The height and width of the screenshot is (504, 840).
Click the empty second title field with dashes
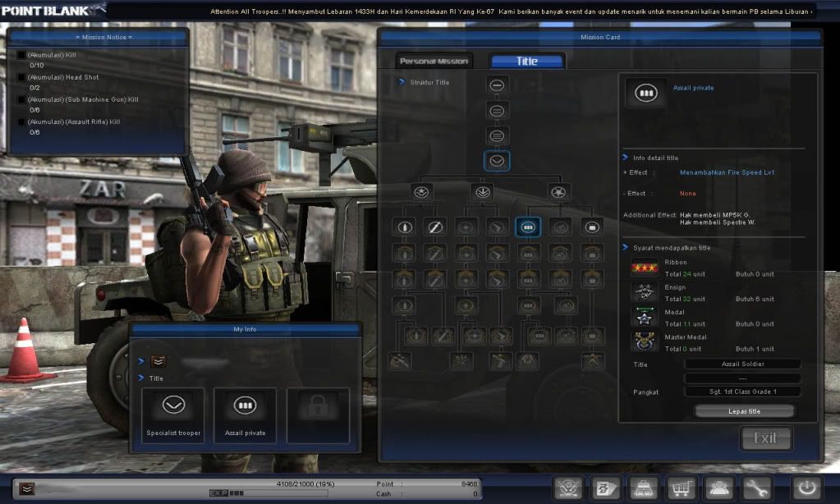(742, 378)
